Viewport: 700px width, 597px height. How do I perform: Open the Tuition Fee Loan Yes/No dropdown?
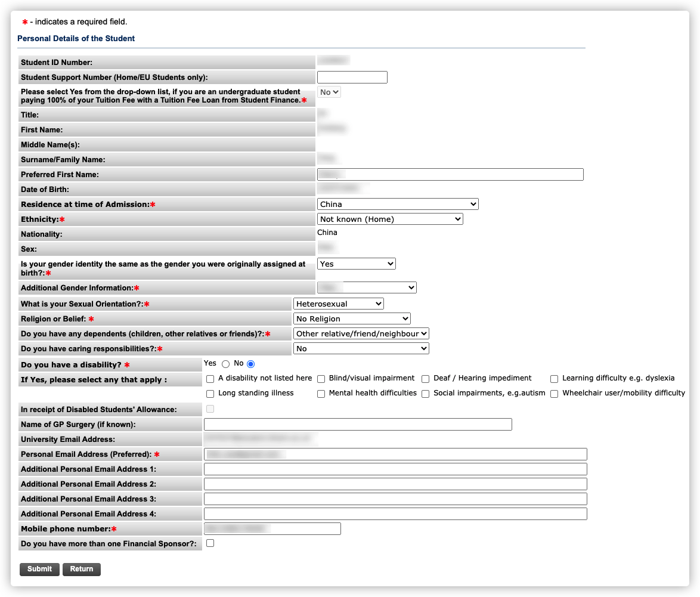tap(329, 92)
